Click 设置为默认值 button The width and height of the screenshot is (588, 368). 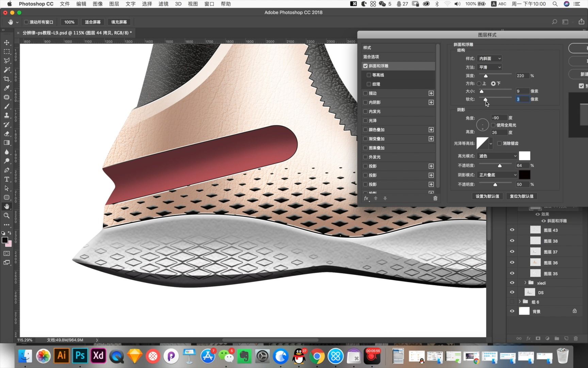click(487, 196)
